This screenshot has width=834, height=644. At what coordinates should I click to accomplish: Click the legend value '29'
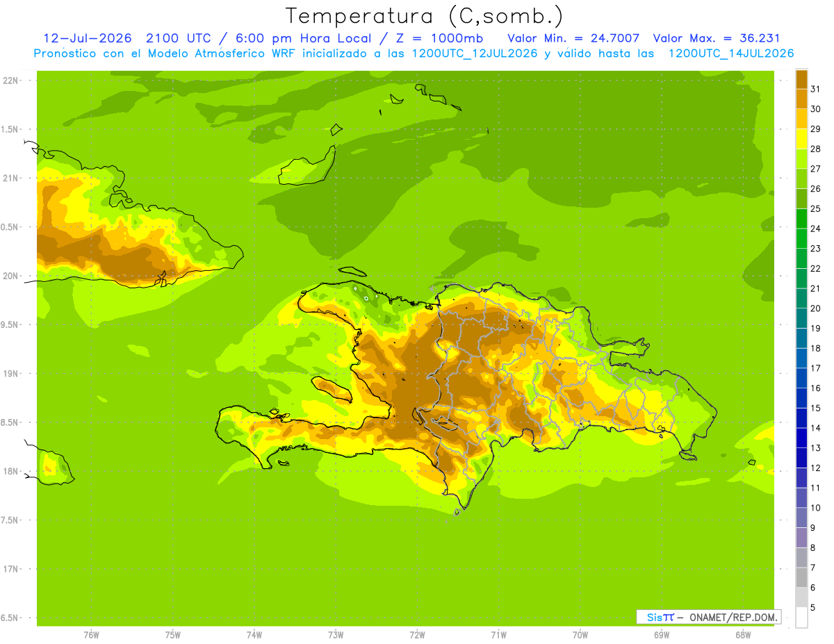click(816, 129)
